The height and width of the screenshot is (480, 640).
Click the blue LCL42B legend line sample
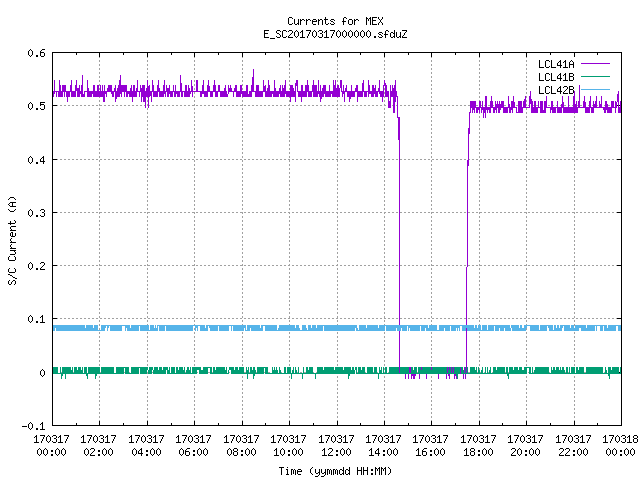pyautogui.click(x=595, y=89)
